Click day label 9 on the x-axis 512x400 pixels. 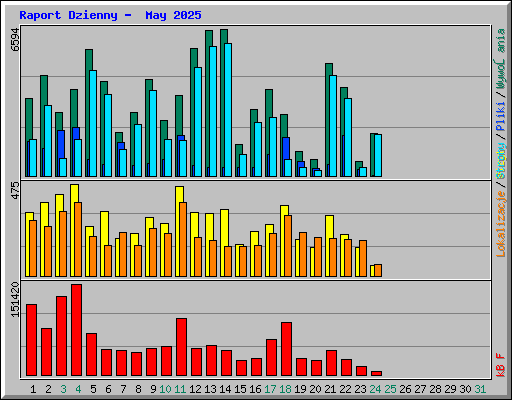point(153,389)
